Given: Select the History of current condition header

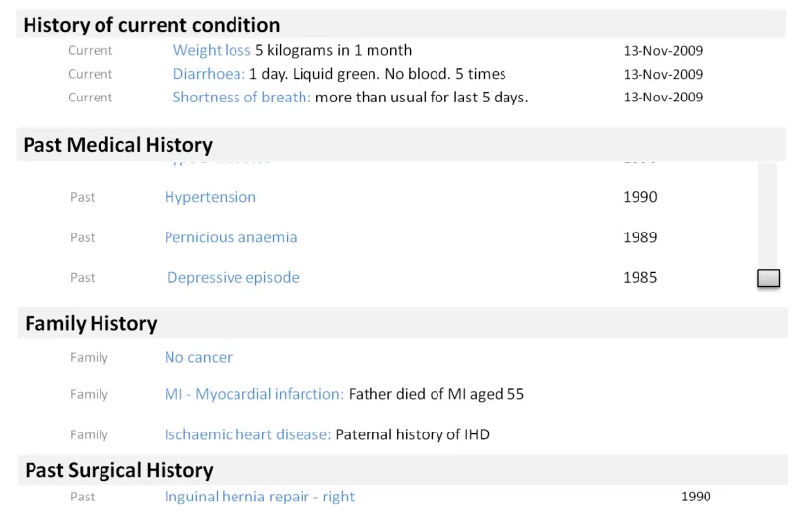Looking at the screenshot, I should coord(152,25).
